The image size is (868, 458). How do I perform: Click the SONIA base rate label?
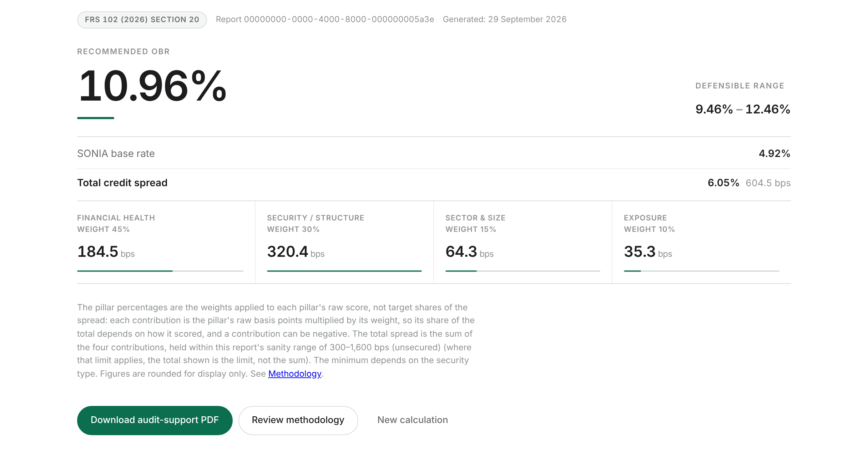point(116,153)
